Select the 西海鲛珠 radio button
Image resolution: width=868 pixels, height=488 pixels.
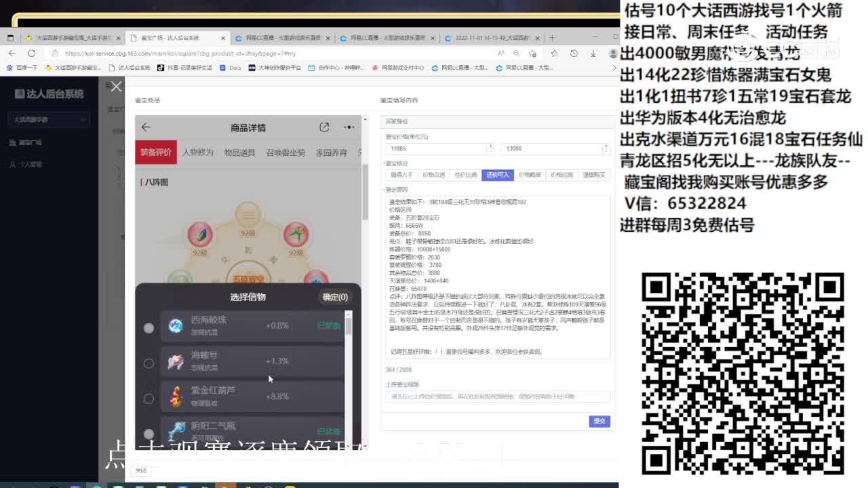point(149,328)
